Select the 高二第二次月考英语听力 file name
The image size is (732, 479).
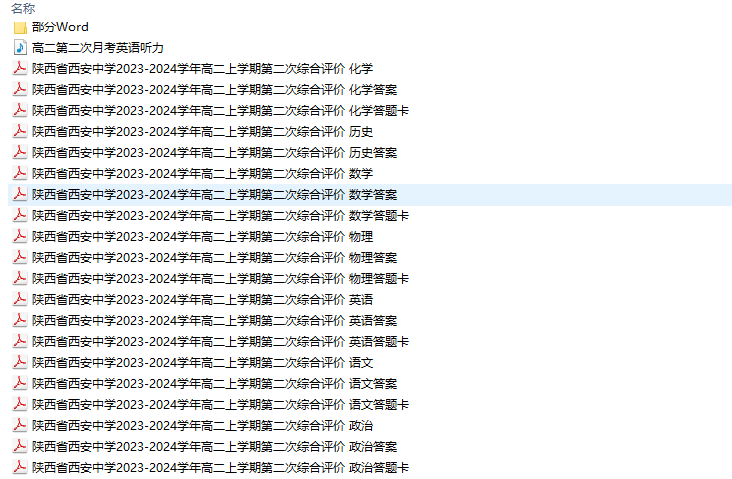[x=98, y=48]
